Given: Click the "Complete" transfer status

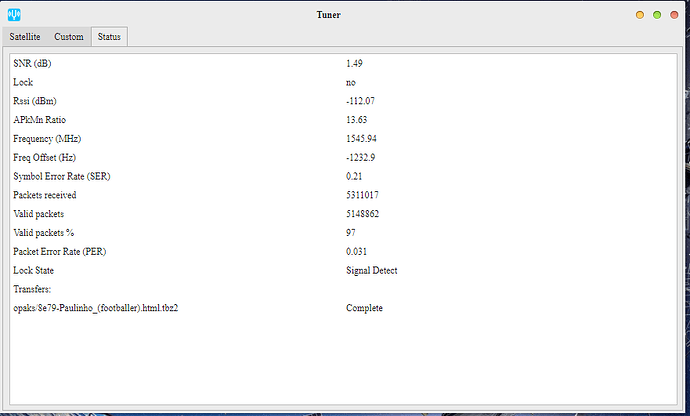Looking at the screenshot, I should 364,308.
